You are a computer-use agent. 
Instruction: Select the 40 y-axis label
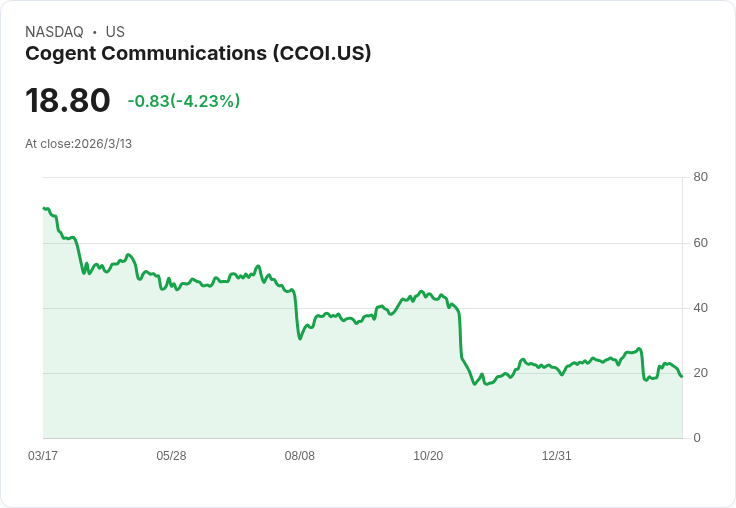coord(700,308)
